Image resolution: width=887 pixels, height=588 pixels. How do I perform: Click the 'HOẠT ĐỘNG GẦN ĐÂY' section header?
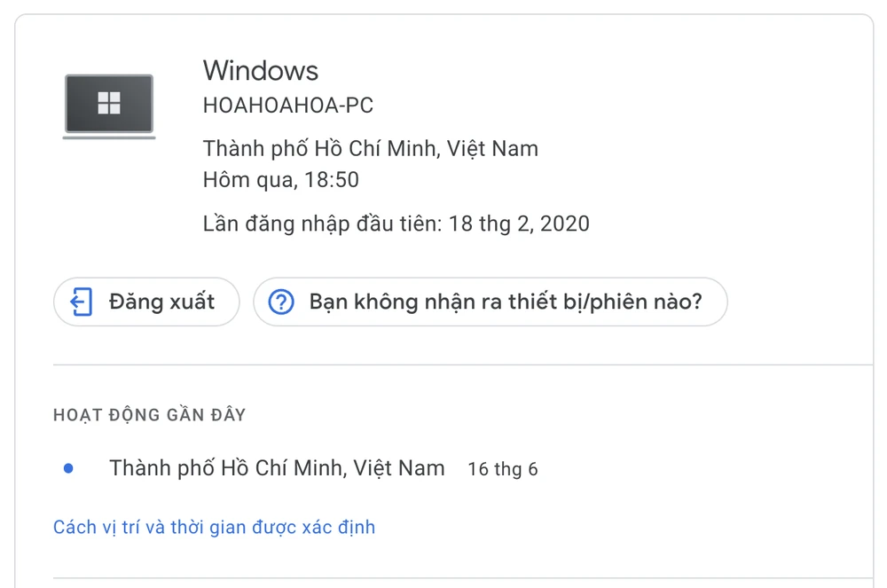pyautogui.click(x=149, y=415)
